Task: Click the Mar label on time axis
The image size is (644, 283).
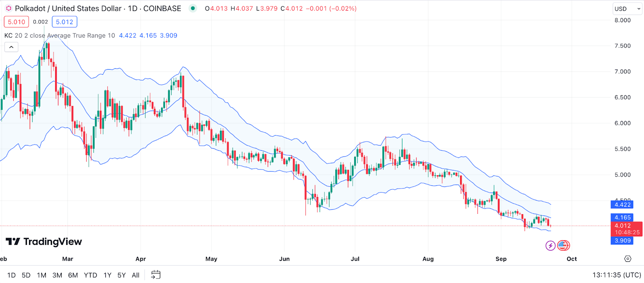Action: coord(68,259)
